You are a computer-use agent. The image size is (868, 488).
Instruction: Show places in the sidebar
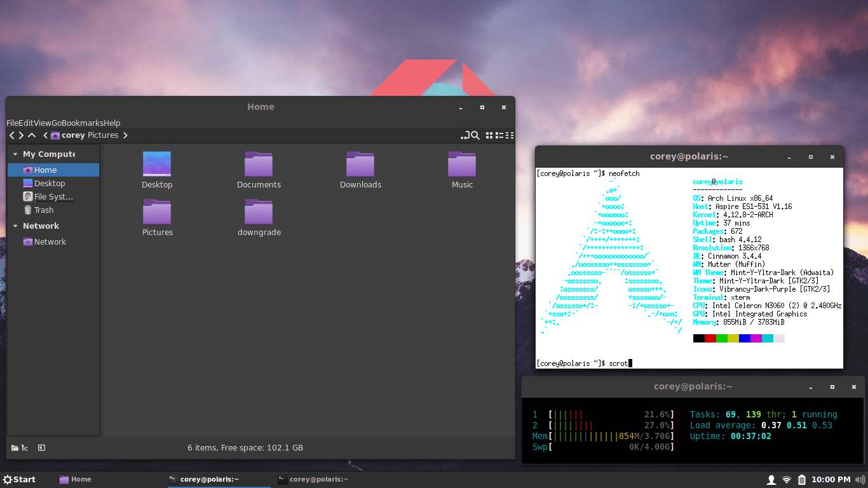[x=15, y=448]
